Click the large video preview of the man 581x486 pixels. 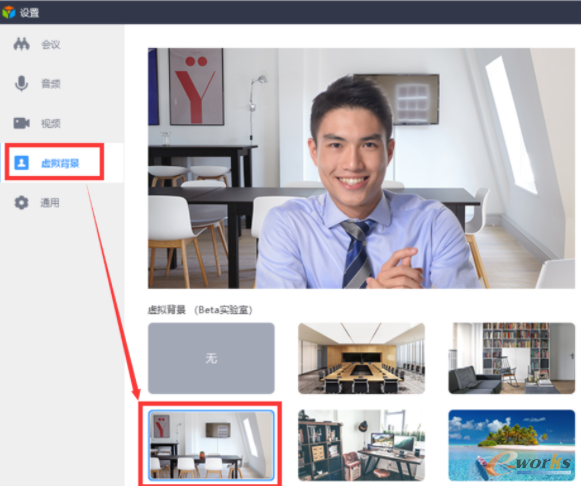point(361,168)
